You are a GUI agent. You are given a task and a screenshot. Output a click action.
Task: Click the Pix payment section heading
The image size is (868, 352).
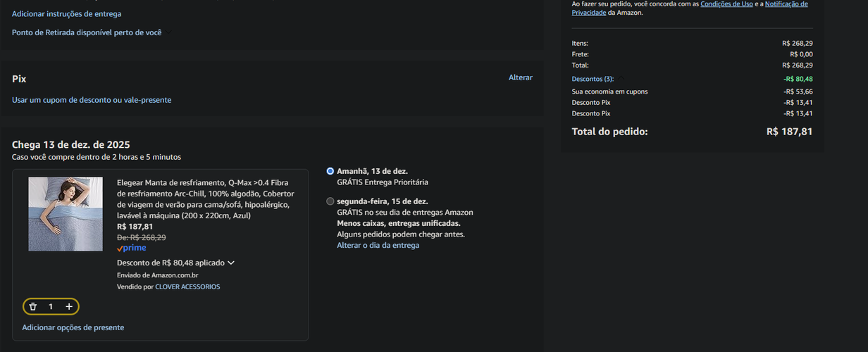(19, 79)
